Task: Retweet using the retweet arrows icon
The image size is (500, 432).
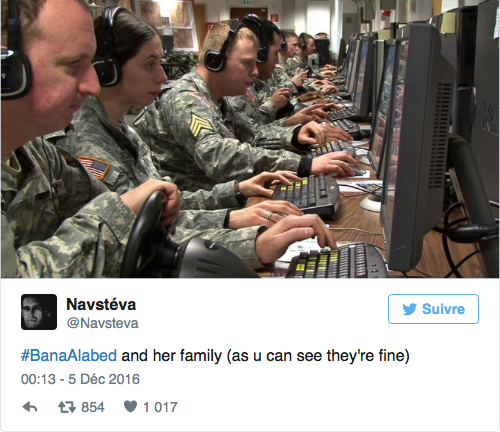Action: pyautogui.click(x=67, y=407)
